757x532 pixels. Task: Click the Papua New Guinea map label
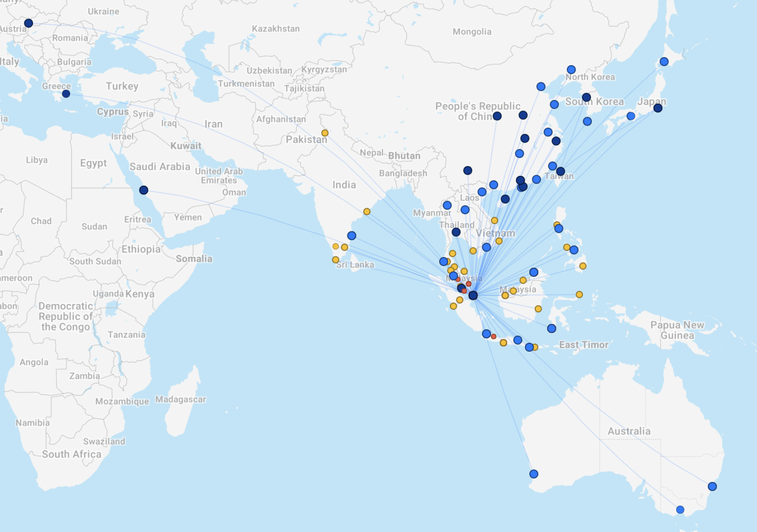pos(677,330)
